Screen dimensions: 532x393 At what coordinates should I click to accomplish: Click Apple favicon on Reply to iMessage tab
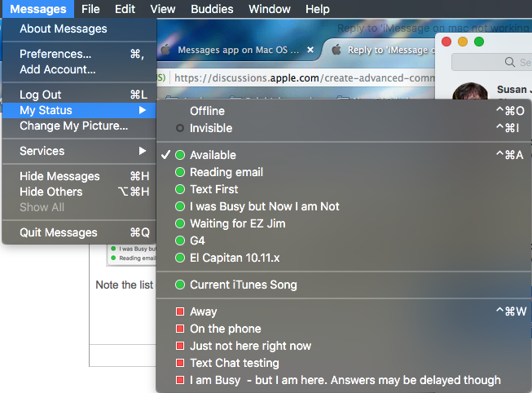[x=336, y=50]
